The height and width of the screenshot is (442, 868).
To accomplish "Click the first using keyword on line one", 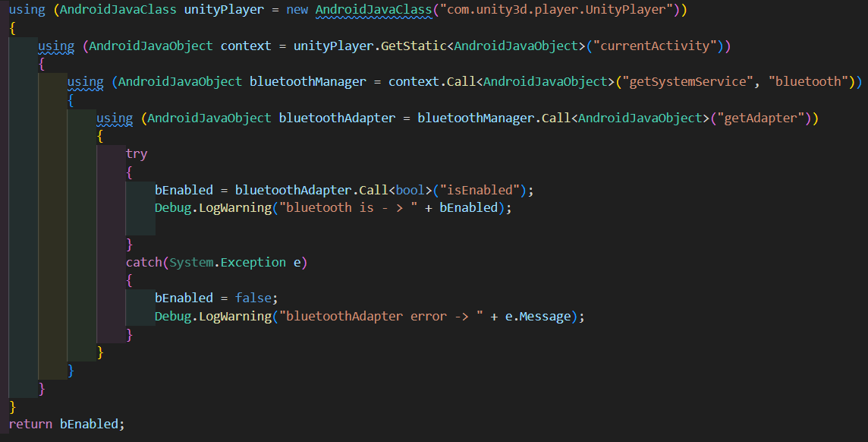I will (27, 10).
